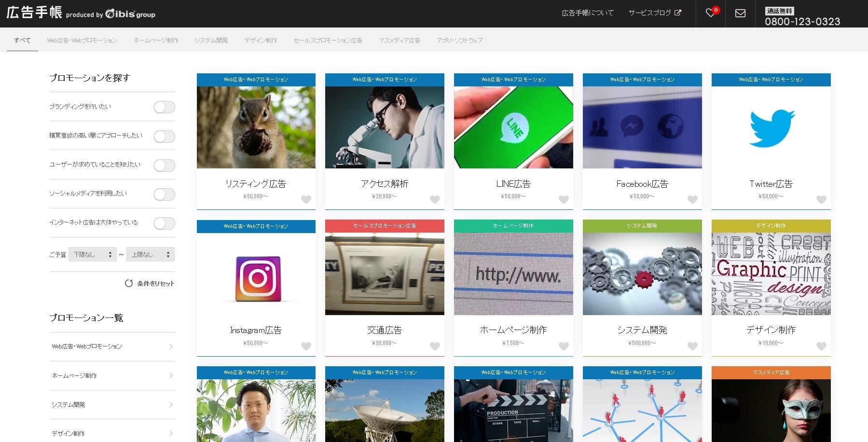Select the アプリ・ソフトウェア tab
Image resolution: width=868 pixels, height=442 pixels.
click(x=460, y=41)
